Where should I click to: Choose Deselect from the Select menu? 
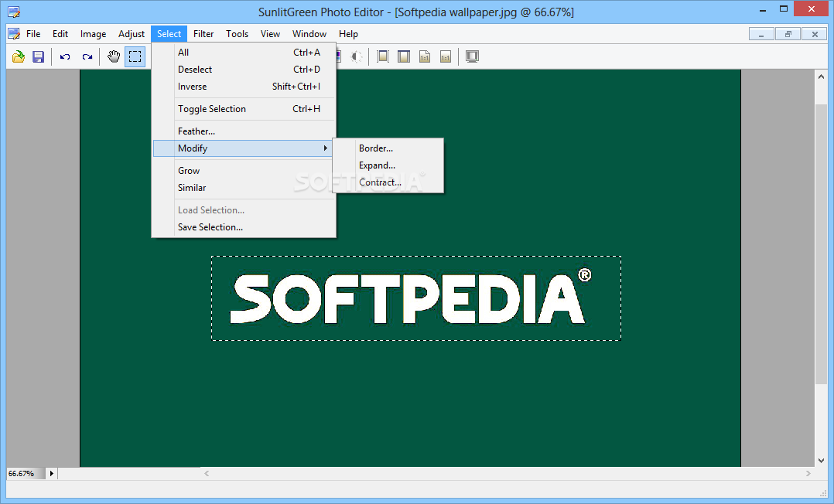[x=244, y=69]
